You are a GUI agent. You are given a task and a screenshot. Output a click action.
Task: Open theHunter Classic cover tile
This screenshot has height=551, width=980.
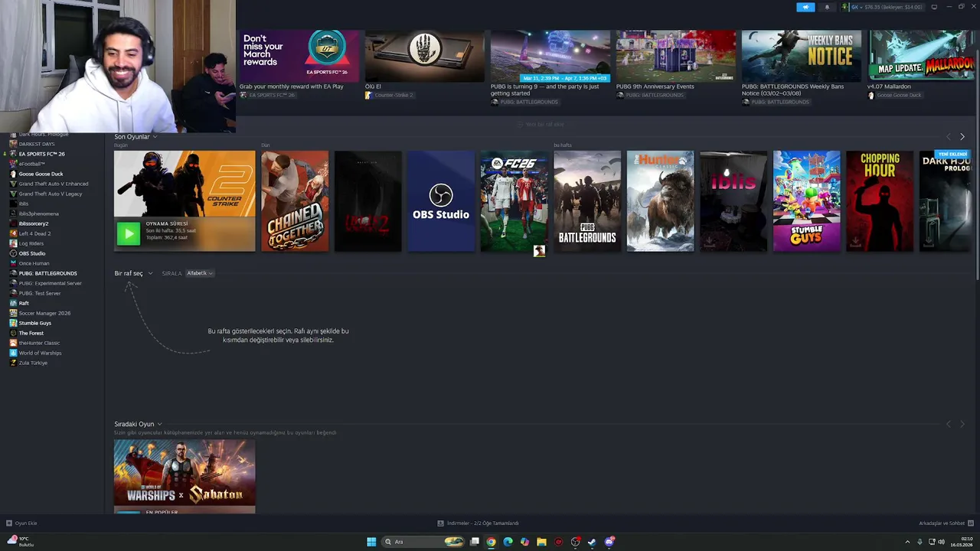click(x=661, y=201)
